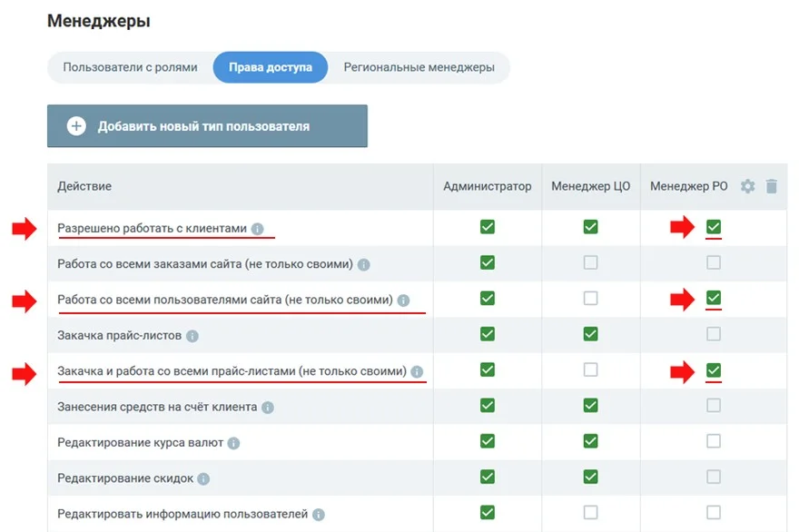This screenshot has height=532, width=799.
Task: Enable Менеджер ЦО for Работа со всеми заказами сайта
Action: 590,262
